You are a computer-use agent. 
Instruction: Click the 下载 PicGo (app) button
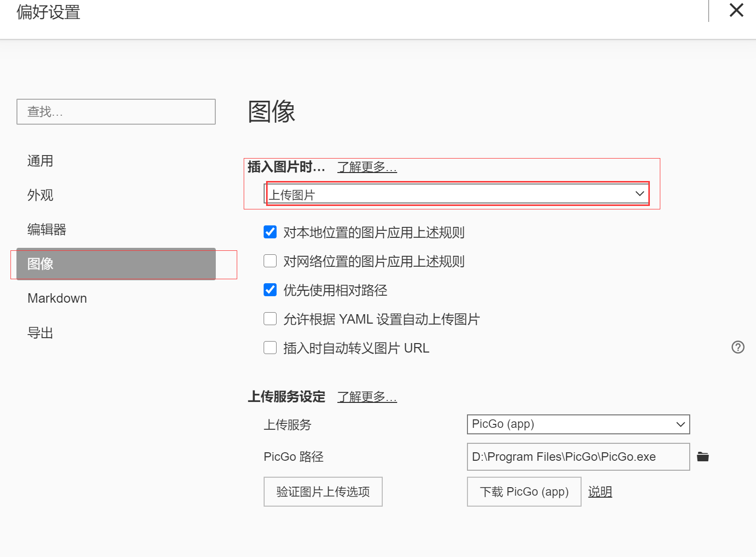[x=524, y=492]
